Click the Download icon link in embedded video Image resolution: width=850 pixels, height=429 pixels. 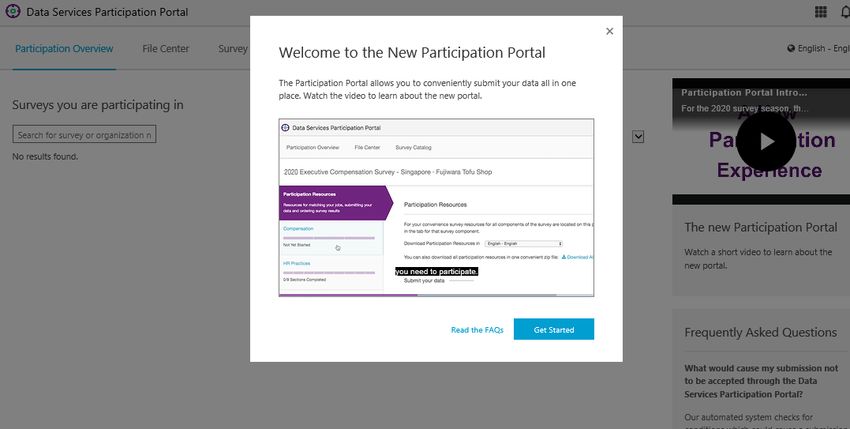(564, 257)
